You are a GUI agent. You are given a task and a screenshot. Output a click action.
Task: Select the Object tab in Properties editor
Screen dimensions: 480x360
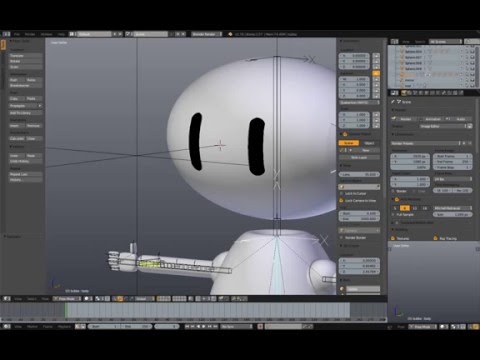427,93
